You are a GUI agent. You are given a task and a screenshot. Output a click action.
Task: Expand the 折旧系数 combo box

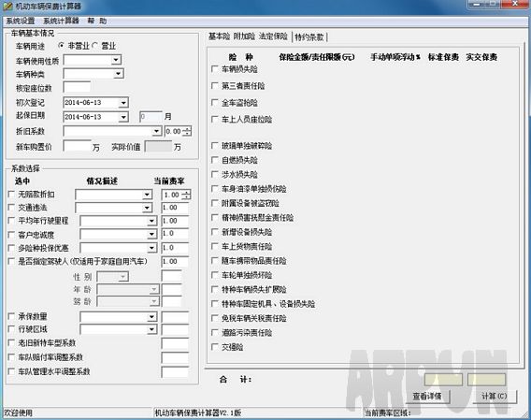(x=156, y=131)
